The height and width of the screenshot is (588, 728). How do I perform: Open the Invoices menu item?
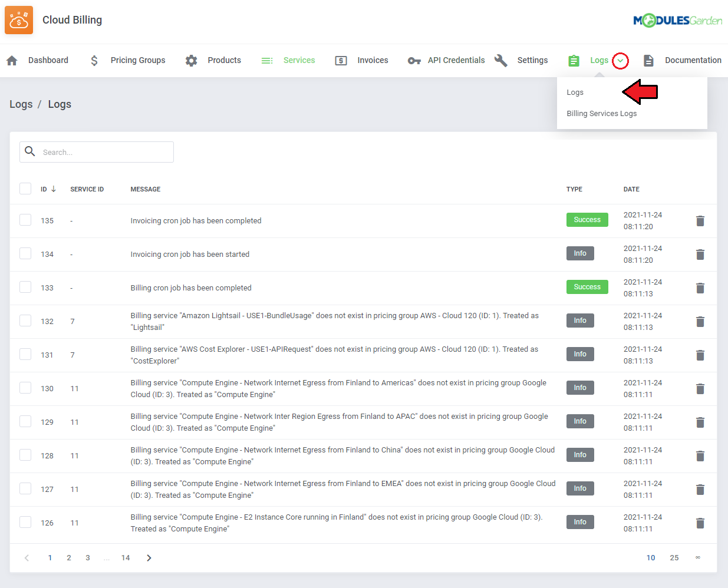(373, 60)
